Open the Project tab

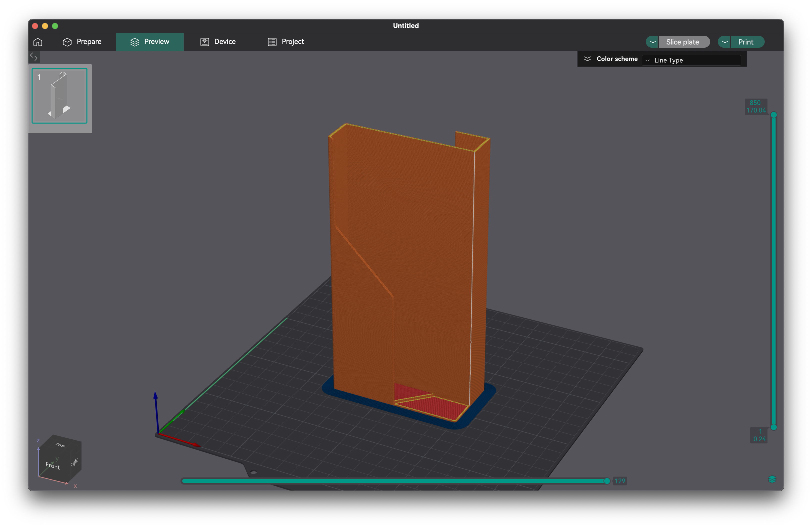[286, 41]
